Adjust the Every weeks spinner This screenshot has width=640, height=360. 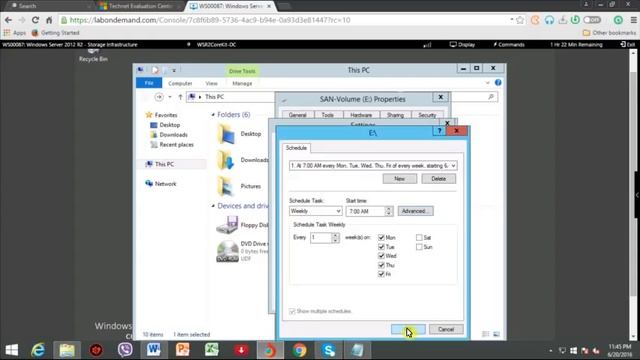coord(335,238)
